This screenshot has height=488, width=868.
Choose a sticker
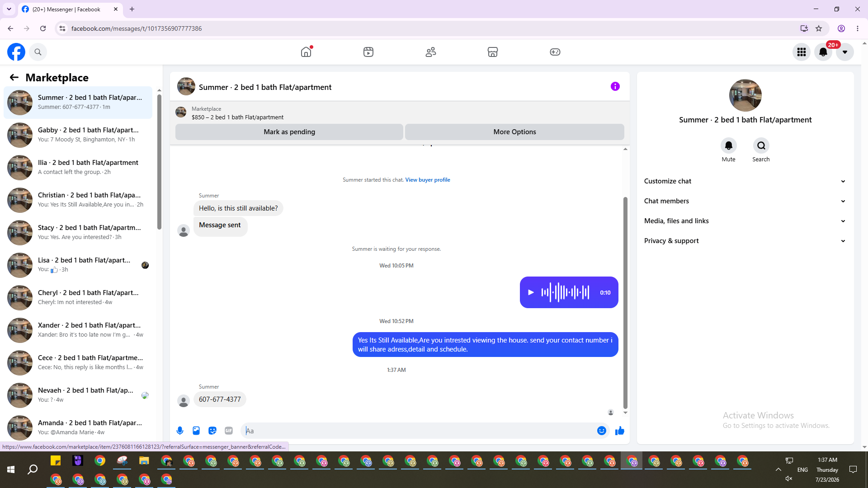coord(212,431)
